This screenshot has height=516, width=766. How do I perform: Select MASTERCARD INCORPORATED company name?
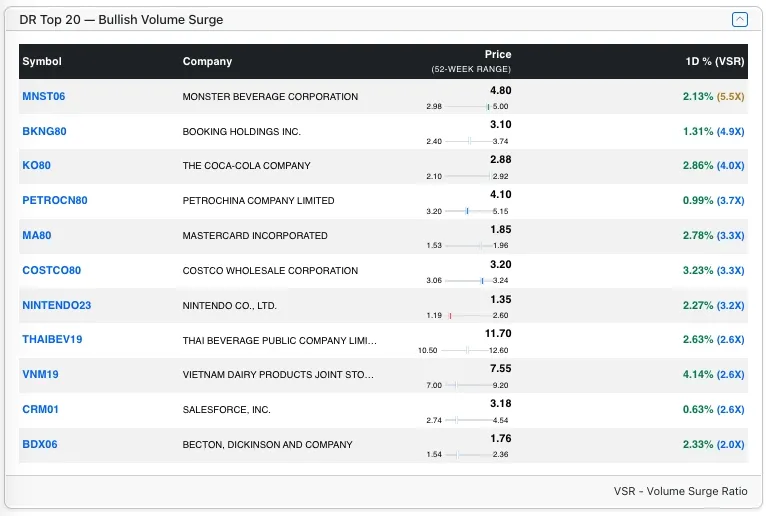tap(255, 236)
